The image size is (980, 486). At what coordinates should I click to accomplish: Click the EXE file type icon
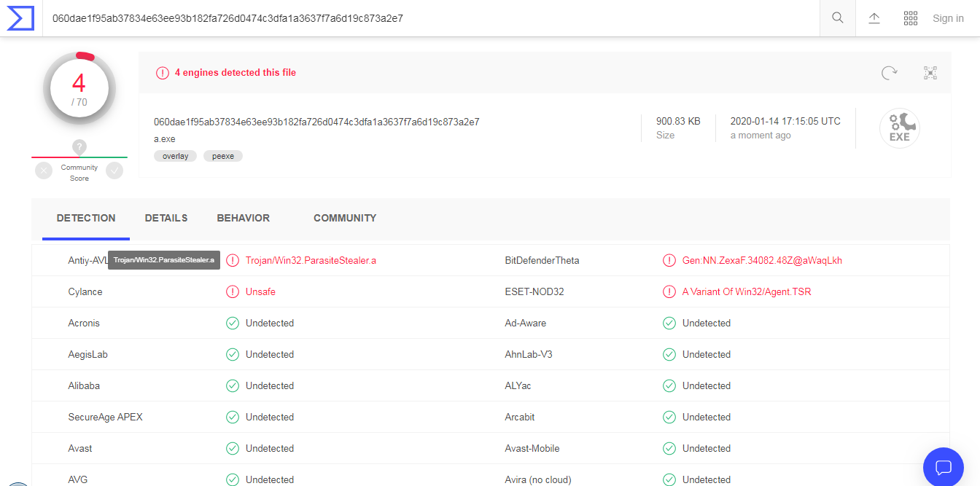pyautogui.click(x=899, y=128)
